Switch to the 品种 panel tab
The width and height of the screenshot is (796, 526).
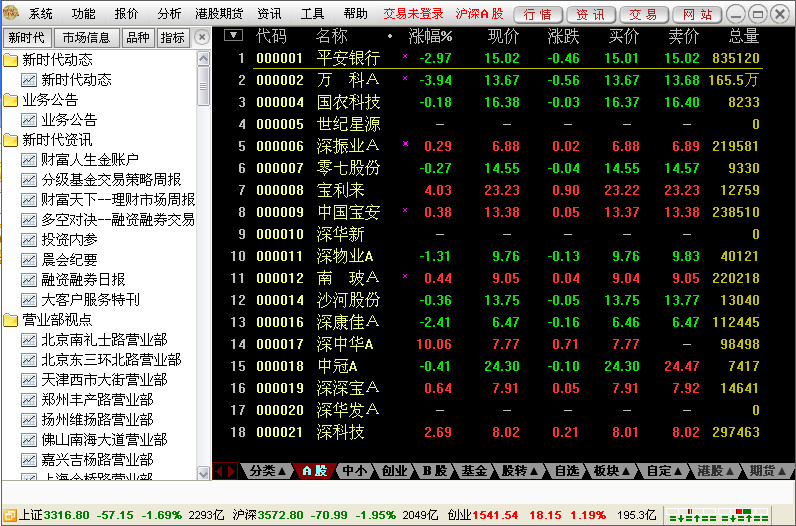[x=138, y=38]
